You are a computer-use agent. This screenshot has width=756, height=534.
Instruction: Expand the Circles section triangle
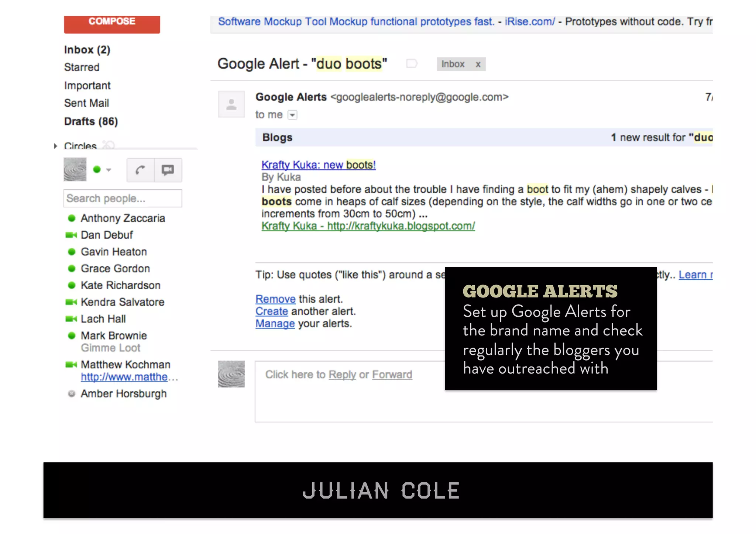coord(55,146)
